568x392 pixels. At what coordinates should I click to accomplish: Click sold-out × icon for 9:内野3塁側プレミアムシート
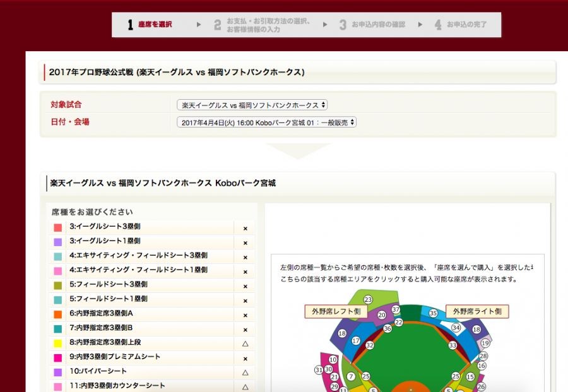[x=246, y=359]
